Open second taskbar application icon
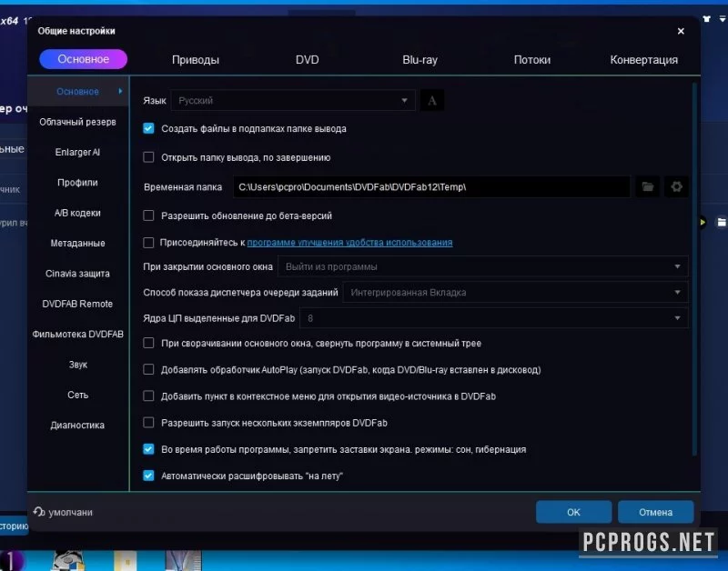728x571 pixels. pos(67,560)
